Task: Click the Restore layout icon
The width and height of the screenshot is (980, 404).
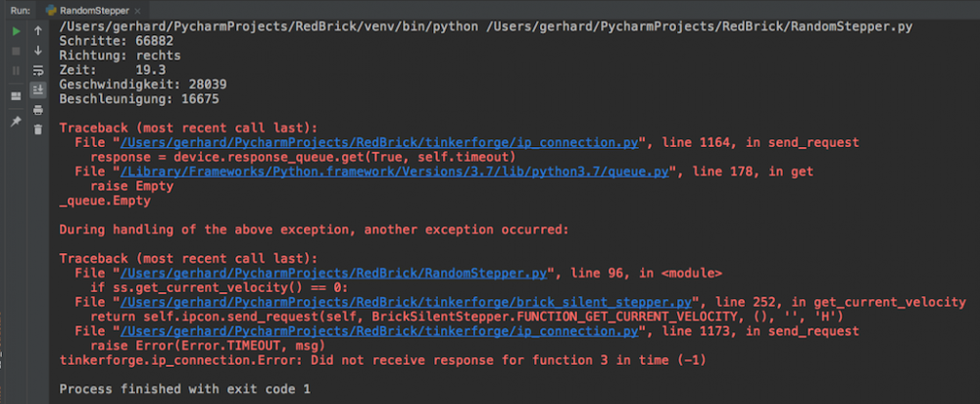Action: tap(16, 96)
